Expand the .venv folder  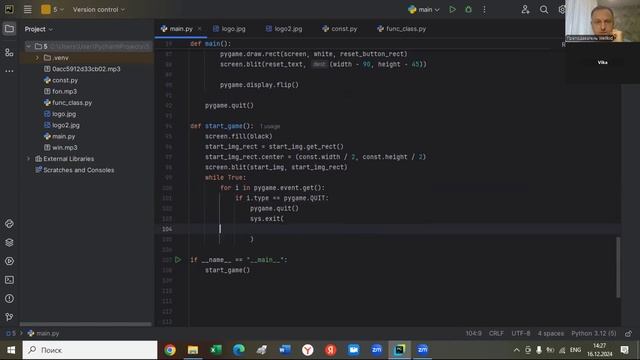[x=37, y=58]
